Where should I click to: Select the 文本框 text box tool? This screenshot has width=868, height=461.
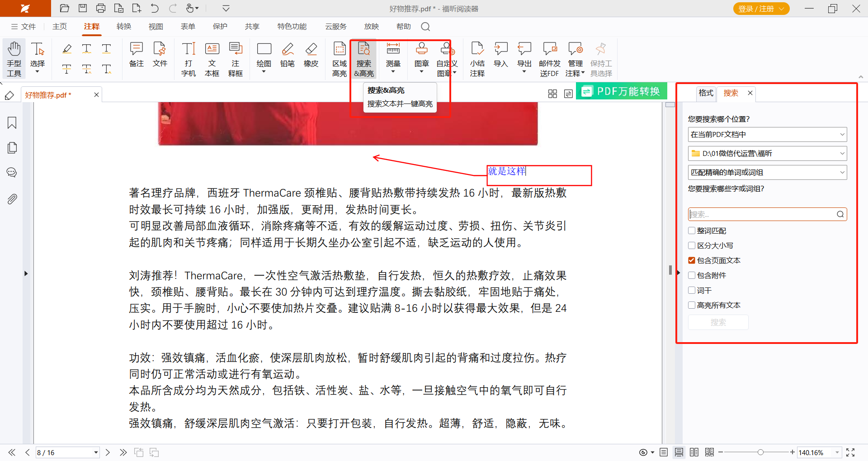[x=212, y=59]
